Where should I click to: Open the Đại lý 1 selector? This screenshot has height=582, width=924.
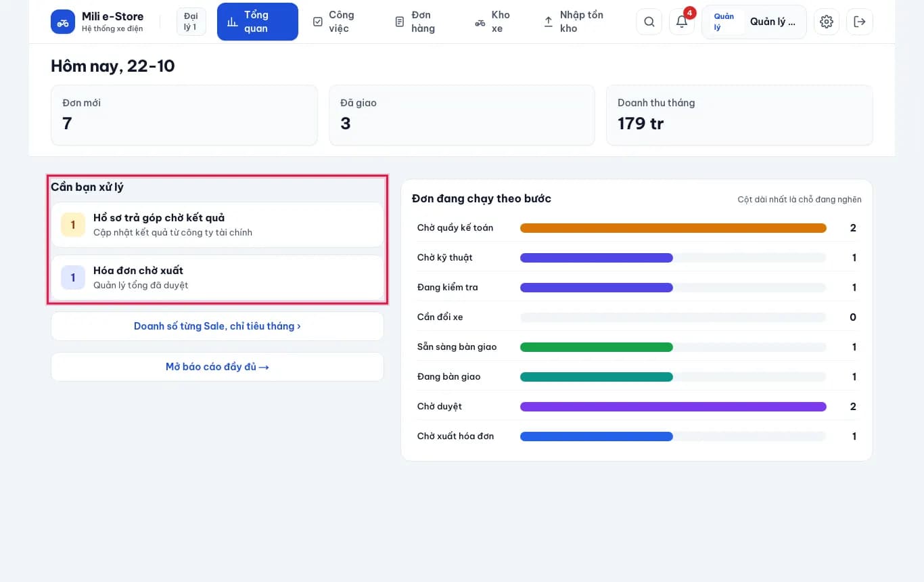(191, 22)
